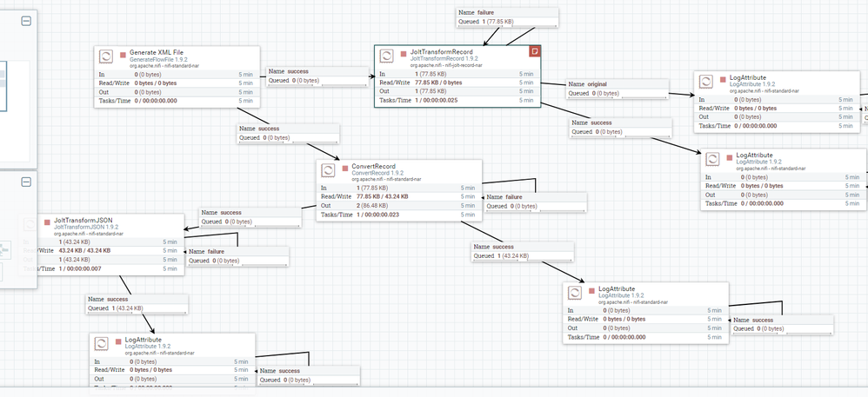This screenshot has width=868, height=397.
Task: Click ConvertRecord 'Tasks/Time 1 / 00:00:00.023' row
Action: (399, 215)
